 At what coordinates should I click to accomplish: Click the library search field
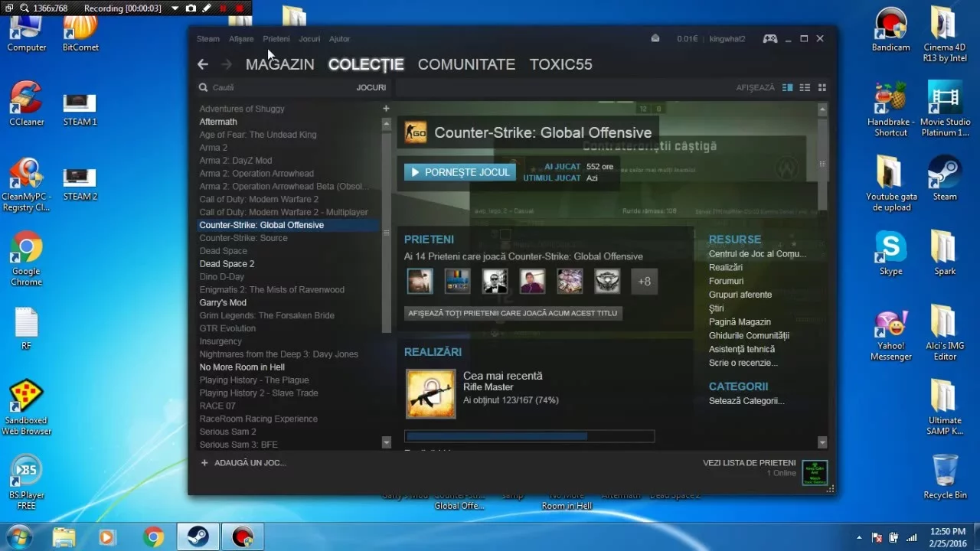[276, 87]
